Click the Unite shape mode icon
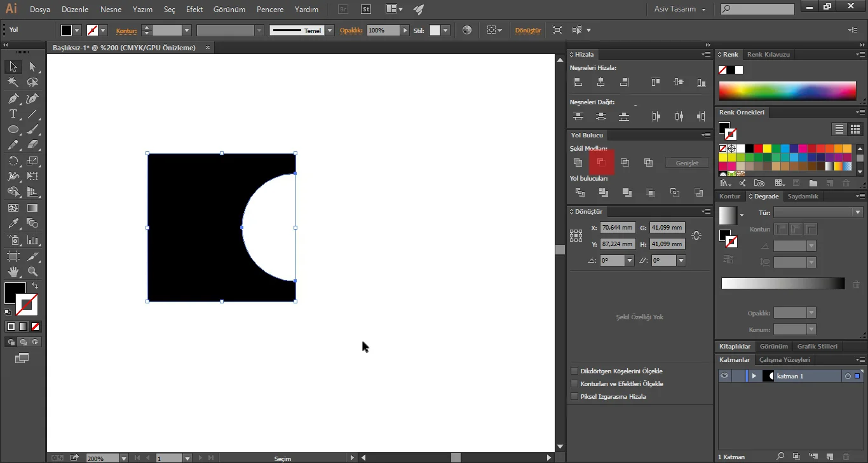Viewport: 868px width, 463px height. (x=578, y=163)
